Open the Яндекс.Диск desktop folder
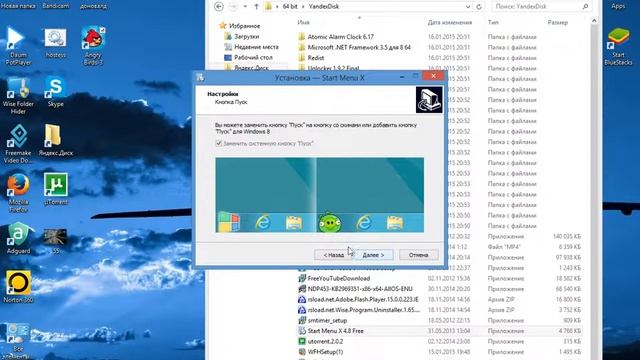The width and height of the screenshot is (640, 360). [x=56, y=140]
